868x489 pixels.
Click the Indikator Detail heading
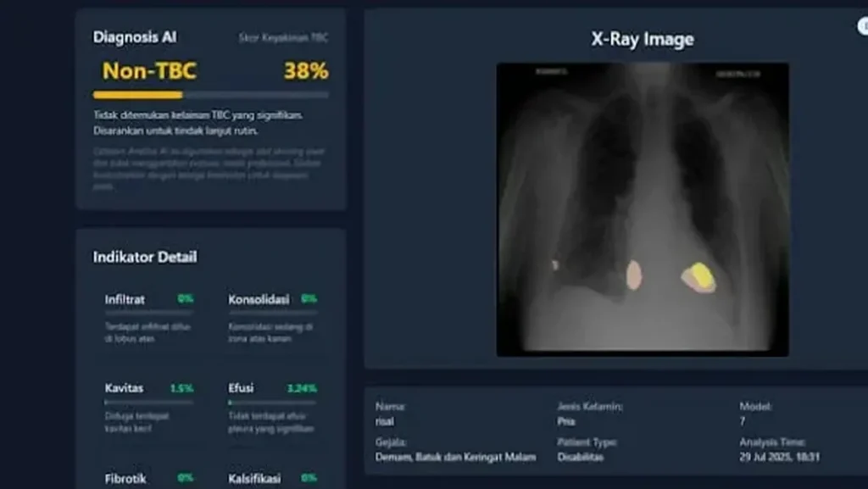[144, 257]
